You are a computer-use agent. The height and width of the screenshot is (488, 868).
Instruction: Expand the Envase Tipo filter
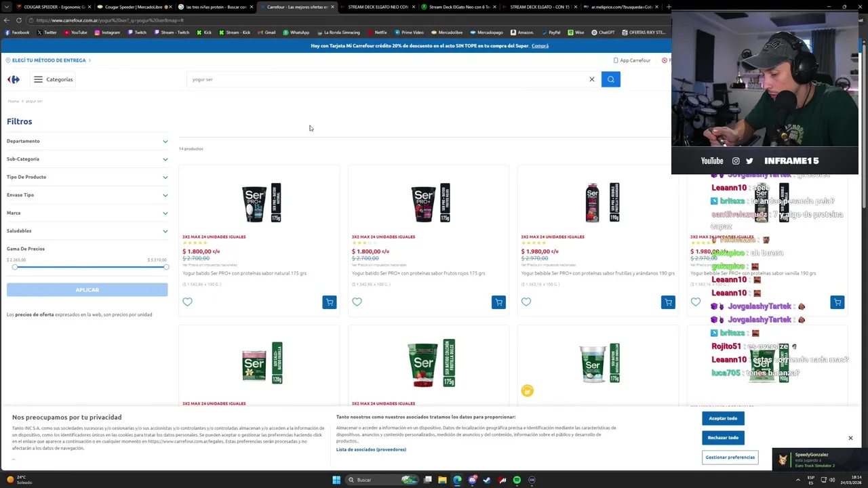pyautogui.click(x=87, y=195)
